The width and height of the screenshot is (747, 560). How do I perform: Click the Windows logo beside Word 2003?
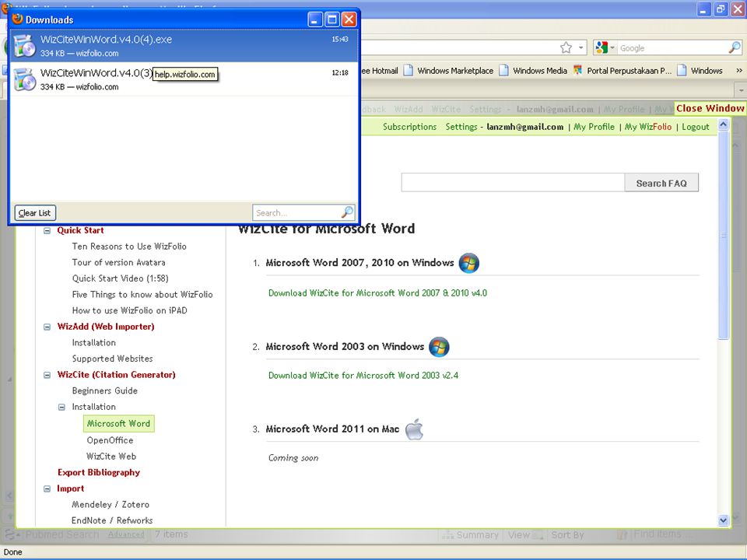[439, 347]
